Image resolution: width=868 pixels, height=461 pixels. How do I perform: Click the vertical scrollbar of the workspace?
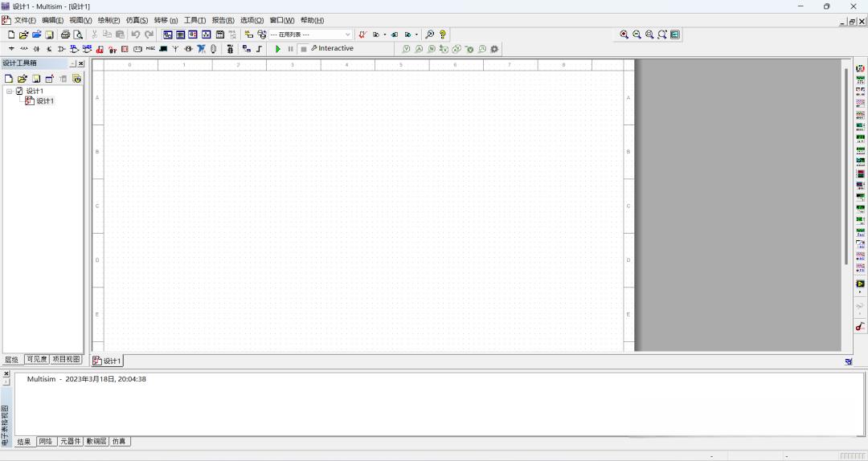pyautogui.click(x=845, y=166)
